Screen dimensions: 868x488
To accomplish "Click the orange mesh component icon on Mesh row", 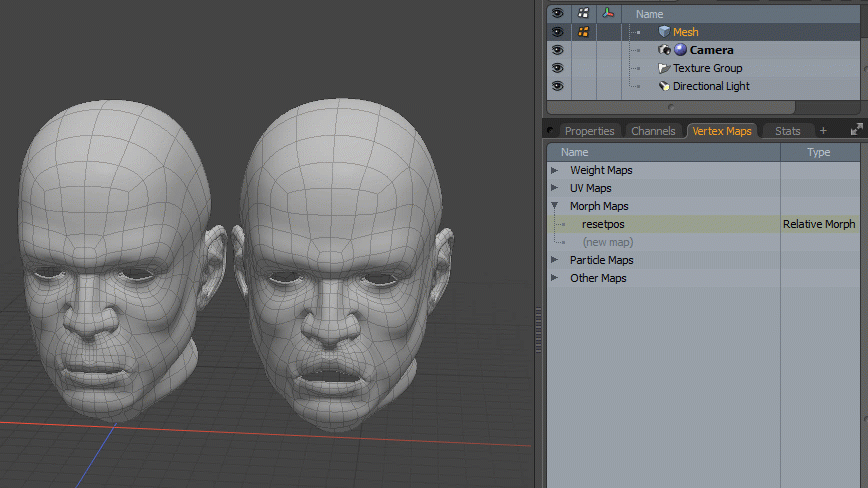I will click(583, 32).
